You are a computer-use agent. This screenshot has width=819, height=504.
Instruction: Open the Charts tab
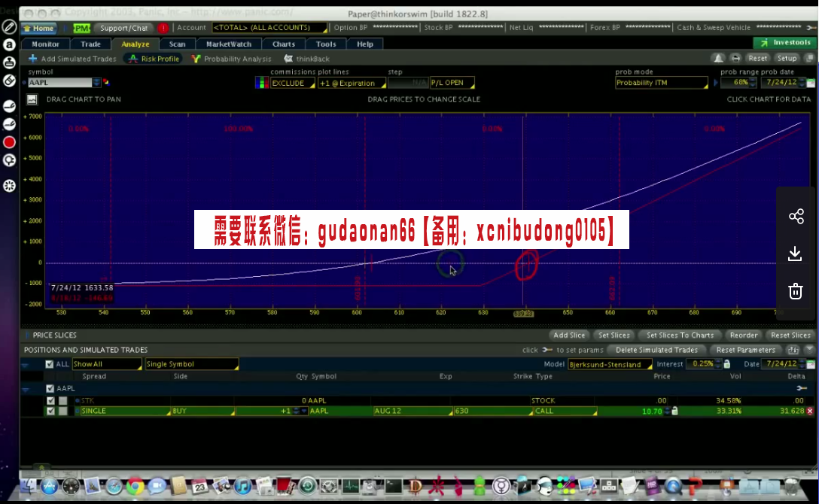[284, 44]
